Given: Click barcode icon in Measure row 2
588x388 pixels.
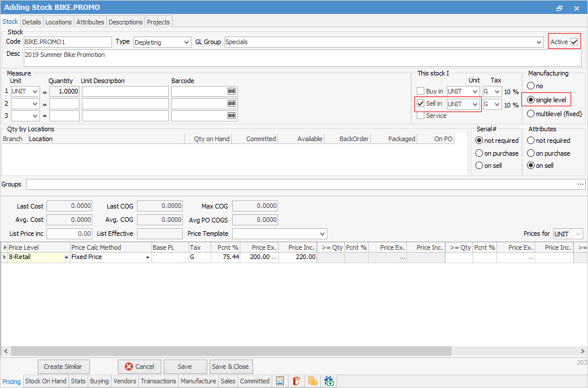Looking at the screenshot, I should (232, 103).
